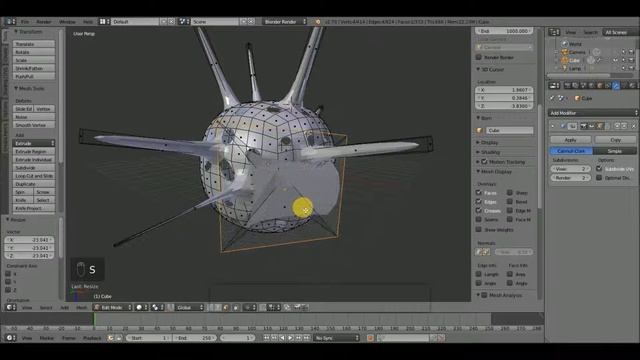
Task: Click the auto keyframe record icon
Action: tap(370, 338)
